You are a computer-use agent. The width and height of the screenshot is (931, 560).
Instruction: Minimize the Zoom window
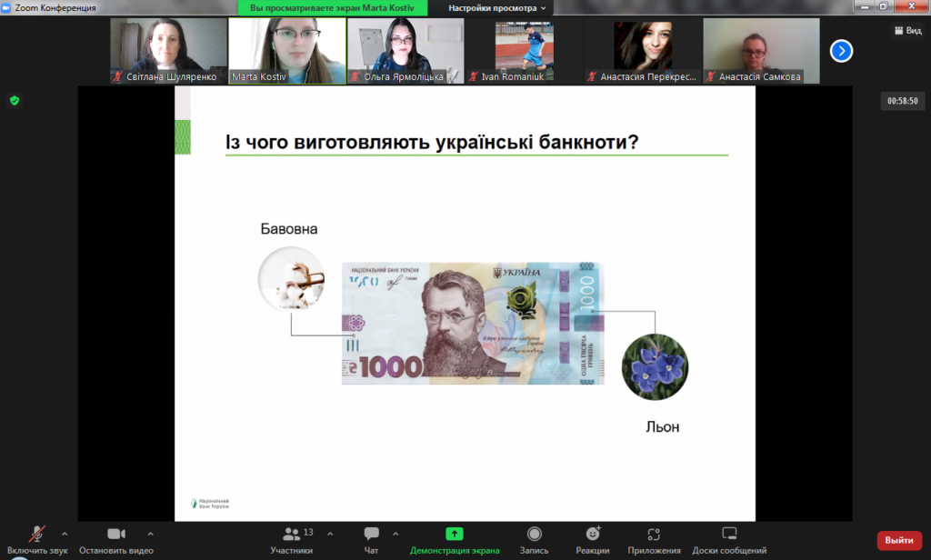click(865, 6)
